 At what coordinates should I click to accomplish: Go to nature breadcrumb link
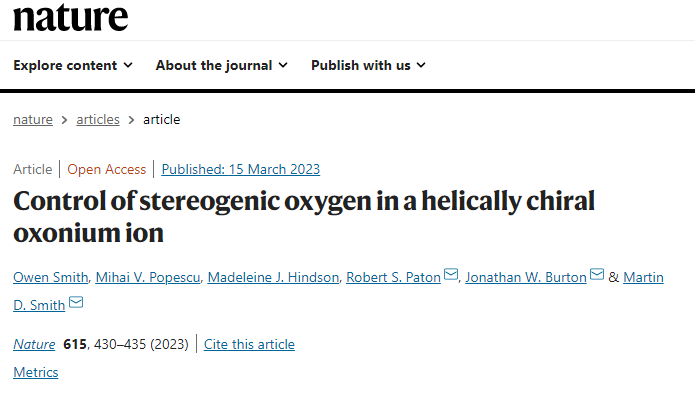tap(33, 120)
